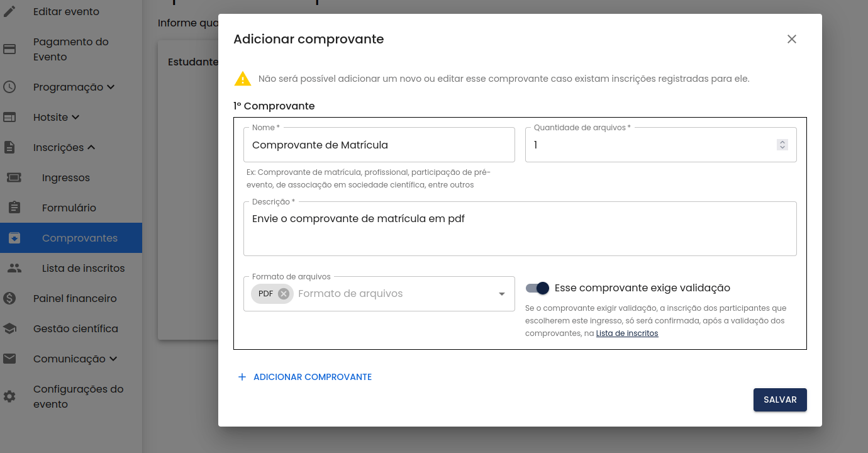Click the ticket icon beside Ingressos
Viewport: 868px width, 453px height.
[14, 177]
